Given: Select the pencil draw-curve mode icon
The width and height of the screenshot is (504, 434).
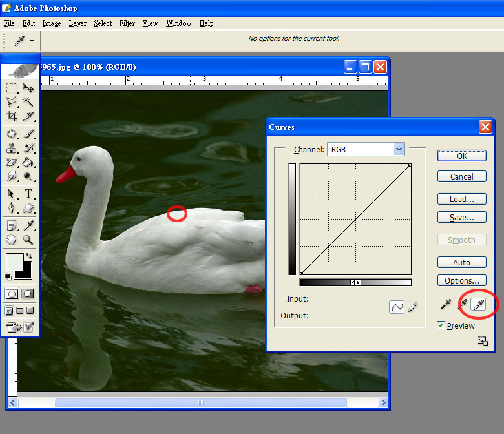Looking at the screenshot, I should pos(412,307).
